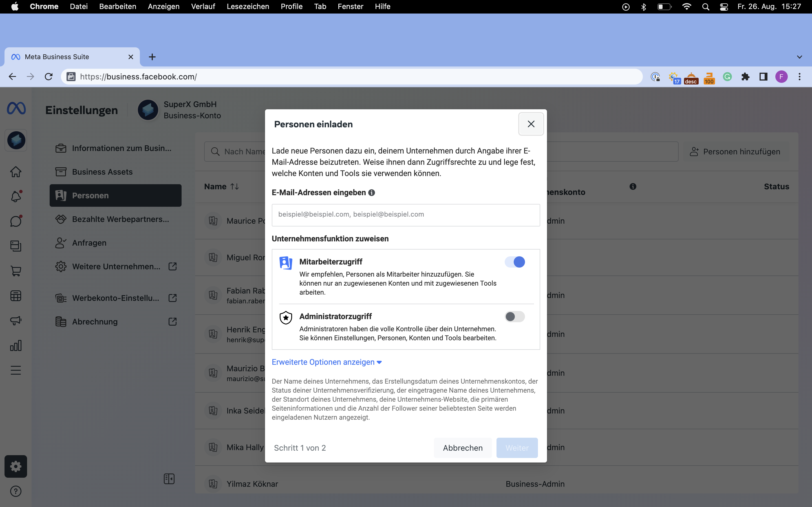812x507 pixels.
Task: Open Insights bar chart icon
Action: pos(16,345)
